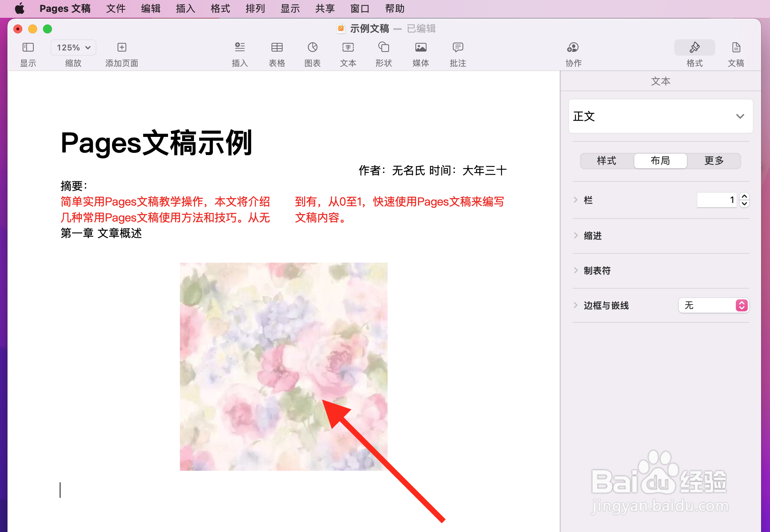Open the 边框与嵌线 无 popup menu
The height and width of the screenshot is (532, 770).
[x=714, y=305]
